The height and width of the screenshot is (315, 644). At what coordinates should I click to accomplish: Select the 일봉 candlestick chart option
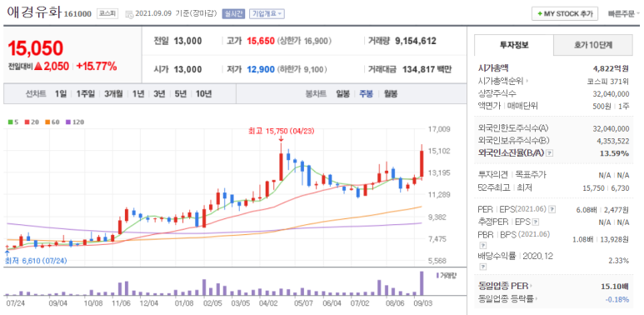(342, 93)
